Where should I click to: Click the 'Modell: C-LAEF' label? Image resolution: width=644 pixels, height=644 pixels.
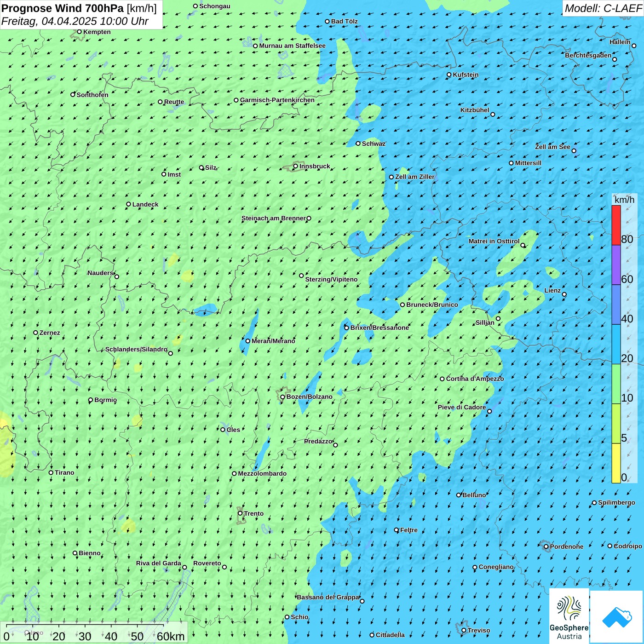pyautogui.click(x=603, y=8)
